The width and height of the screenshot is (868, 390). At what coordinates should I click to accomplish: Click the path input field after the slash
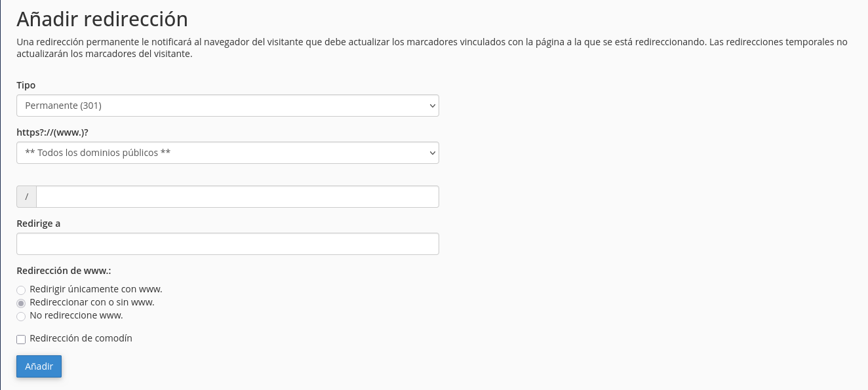237,197
